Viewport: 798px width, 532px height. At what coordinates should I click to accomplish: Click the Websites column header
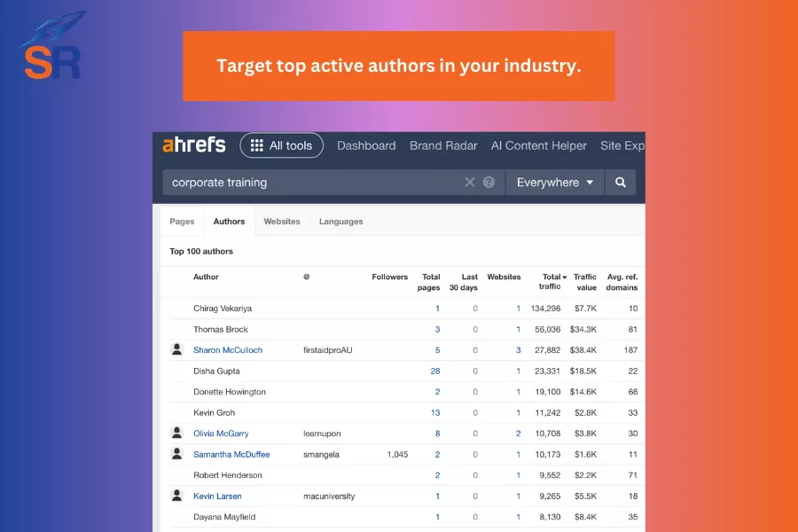pyautogui.click(x=504, y=277)
